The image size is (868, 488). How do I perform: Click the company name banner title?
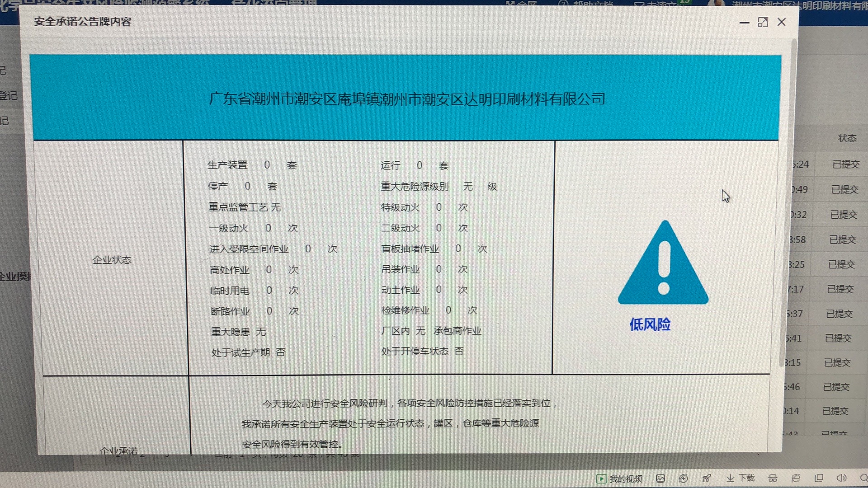coord(407,99)
